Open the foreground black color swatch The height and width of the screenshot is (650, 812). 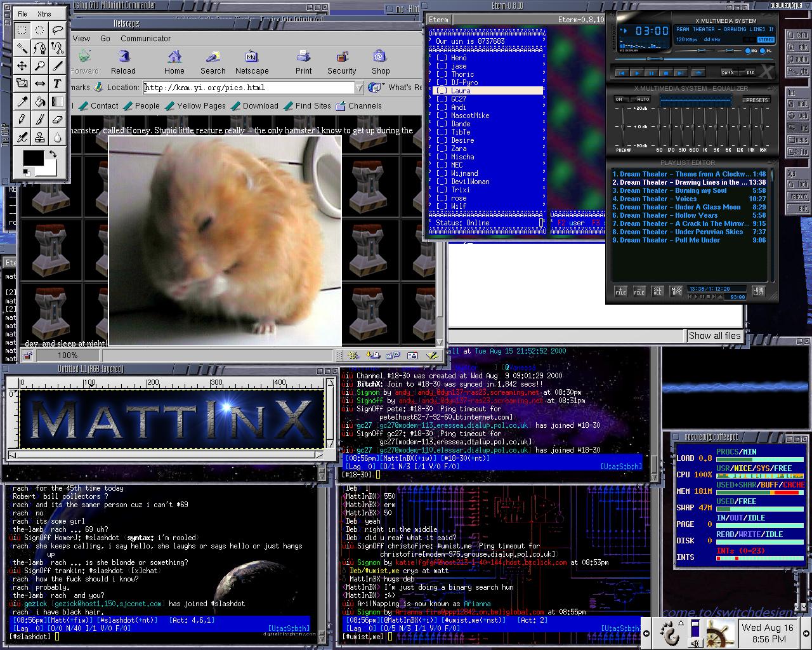[33, 158]
